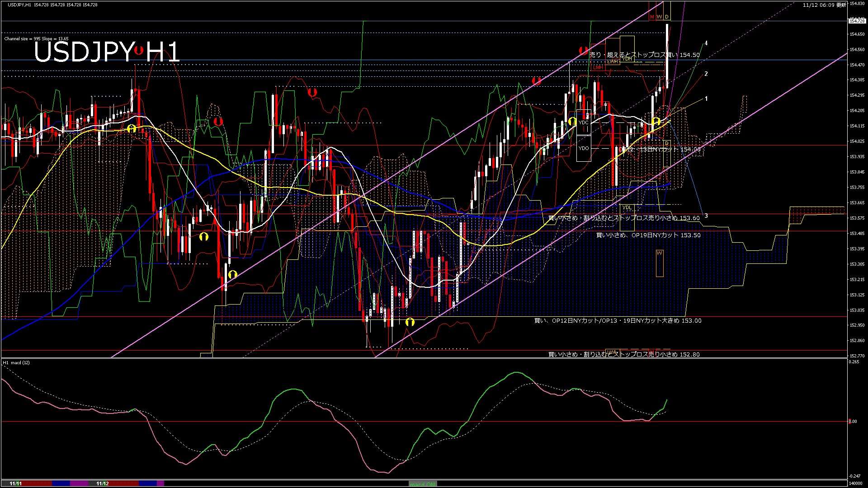The width and height of the screenshot is (868, 488).
Task: Toggle the macd ON indicator in the status bar
Action: pos(423,483)
